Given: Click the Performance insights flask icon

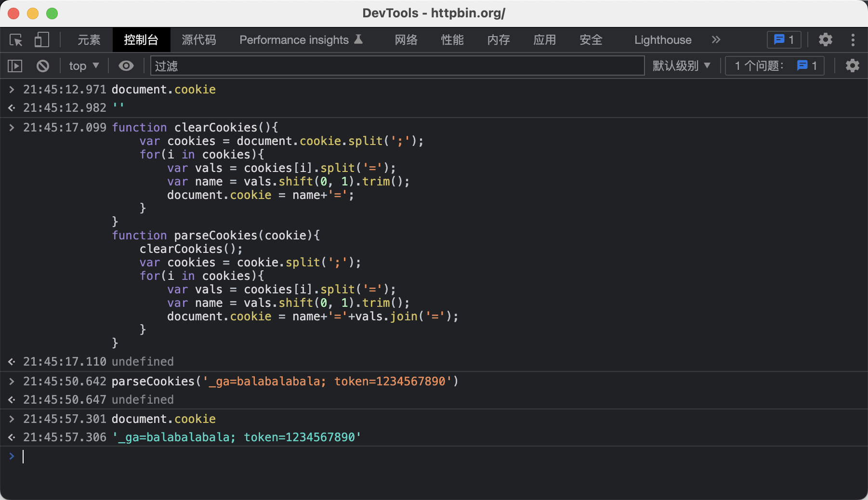Looking at the screenshot, I should coord(358,39).
